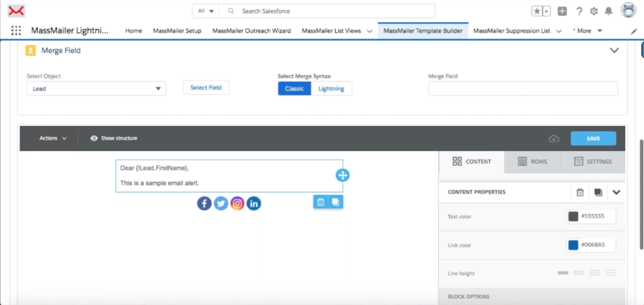644x305 pixels.
Task: Click the Twitter social icon
Action: [221, 203]
